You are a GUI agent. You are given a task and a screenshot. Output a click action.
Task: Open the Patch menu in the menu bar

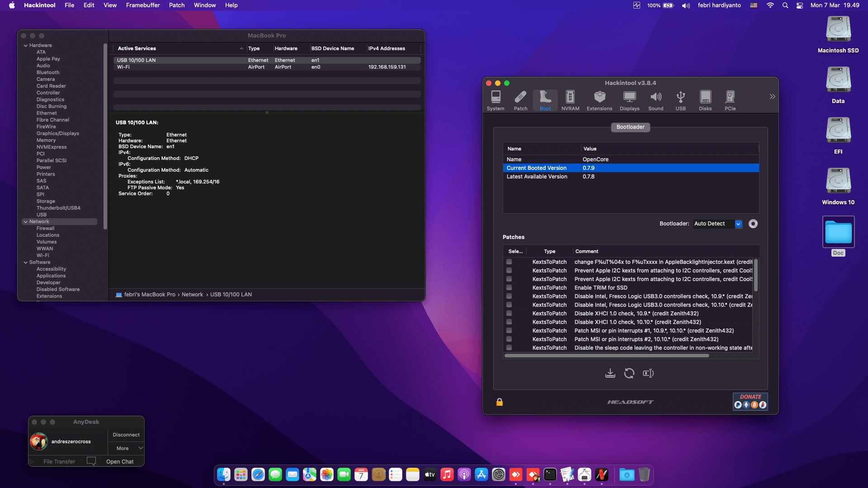[x=177, y=5]
